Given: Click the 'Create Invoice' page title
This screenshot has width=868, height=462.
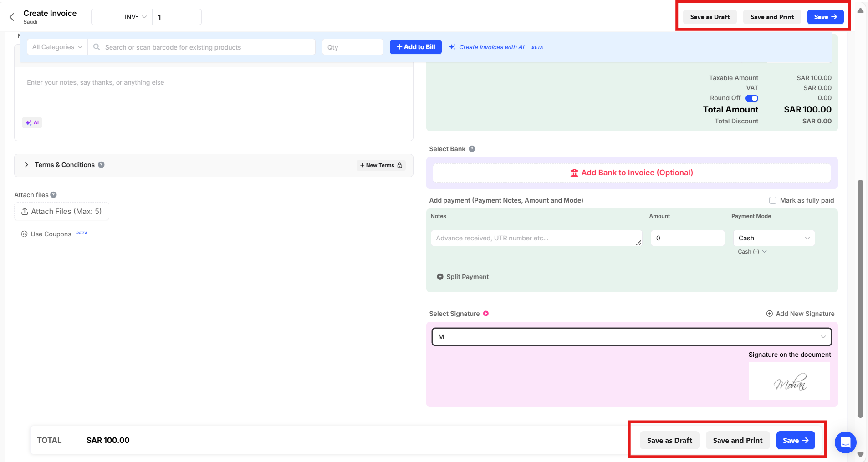Looking at the screenshot, I should click(x=50, y=13).
